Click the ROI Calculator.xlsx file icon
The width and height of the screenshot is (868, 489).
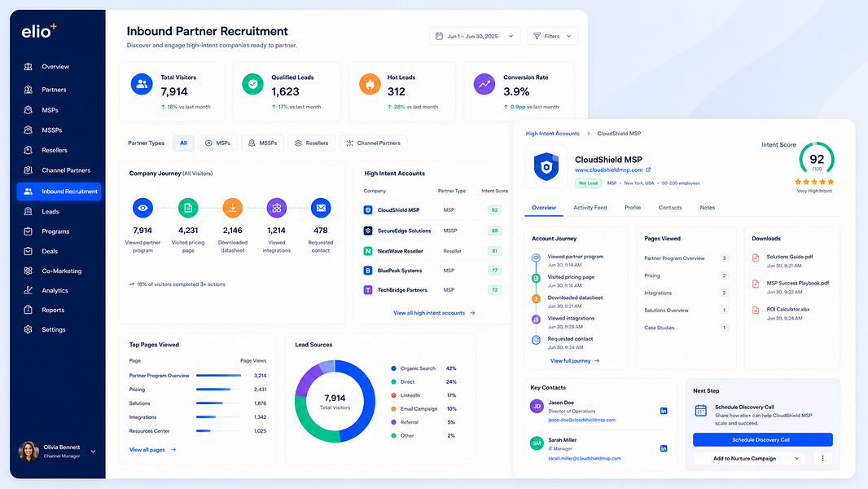[756, 311]
